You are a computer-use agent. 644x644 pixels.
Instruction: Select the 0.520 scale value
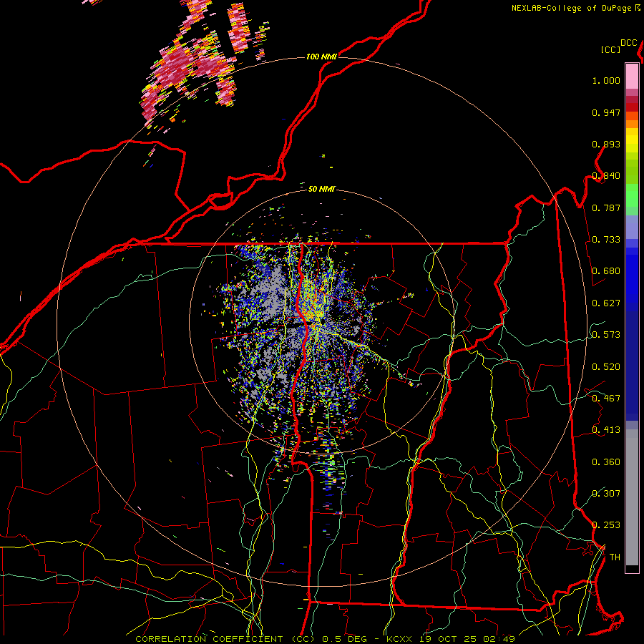pyautogui.click(x=606, y=367)
